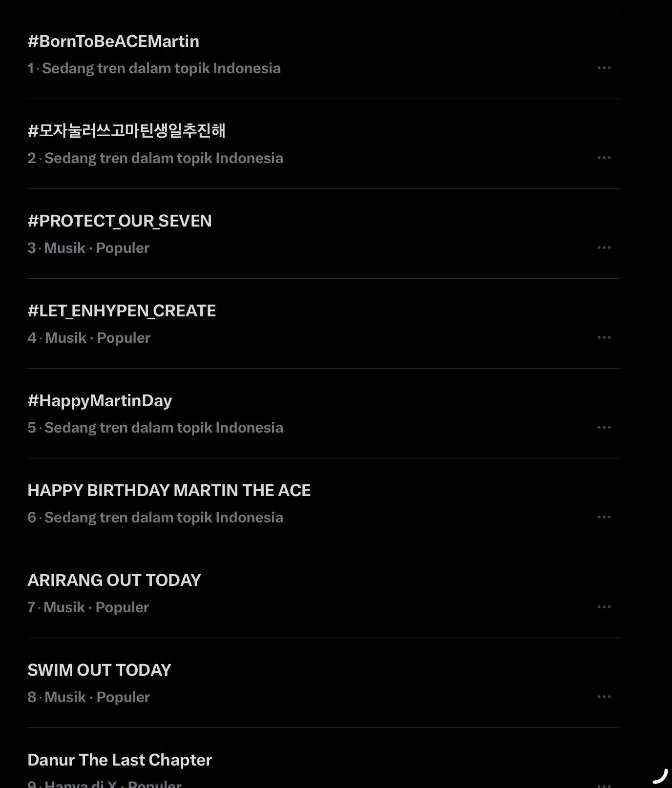Viewport: 672px width, 788px height.
Task: Click the 'Musik · Populer' label under ARIRANG
Action: pyautogui.click(x=96, y=607)
